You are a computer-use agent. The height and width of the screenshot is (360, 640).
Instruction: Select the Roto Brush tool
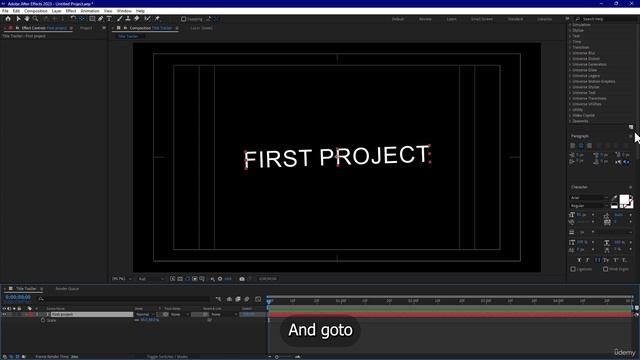click(147, 19)
